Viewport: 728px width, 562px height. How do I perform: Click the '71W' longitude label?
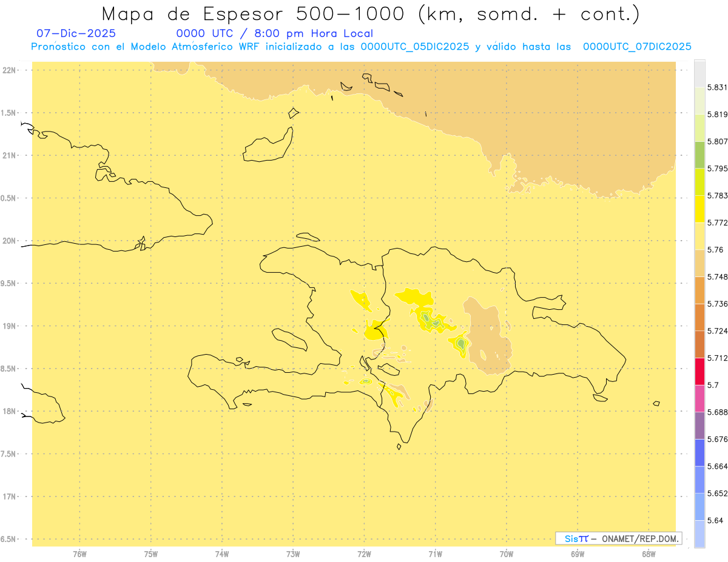click(x=435, y=554)
